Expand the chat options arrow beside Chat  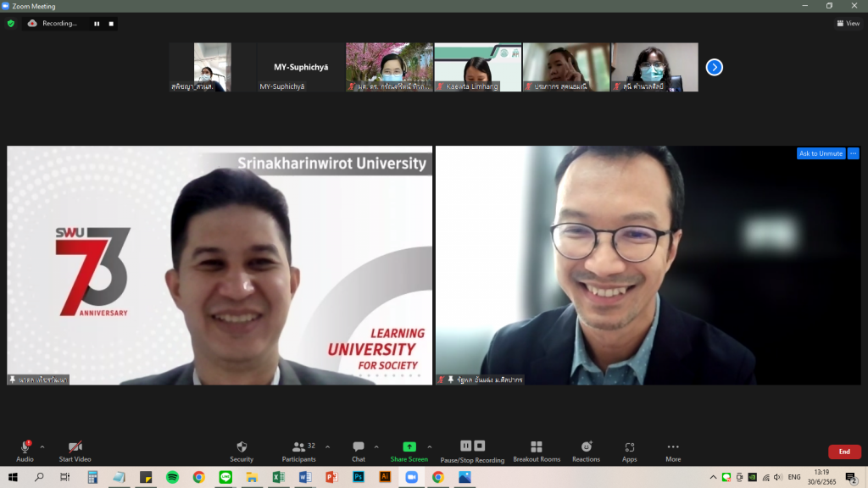pos(376,447)
